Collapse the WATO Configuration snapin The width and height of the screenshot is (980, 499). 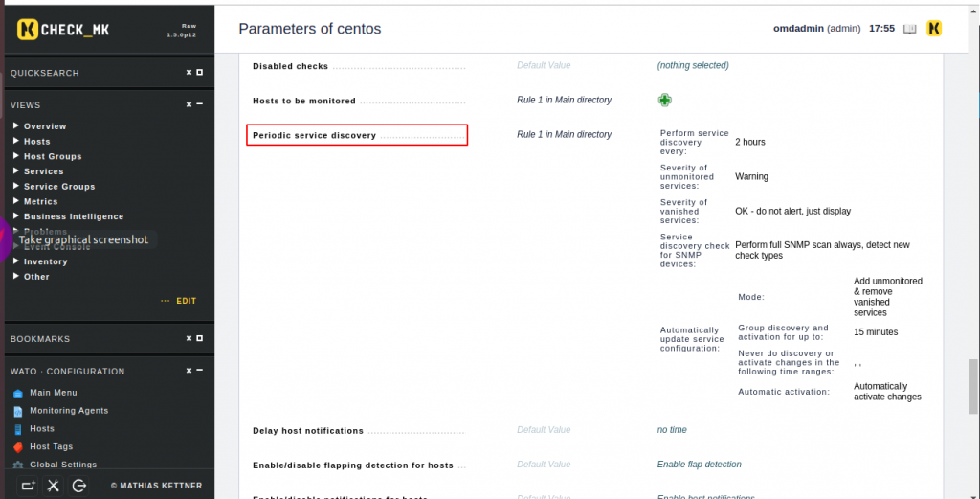tap(200, 371)
